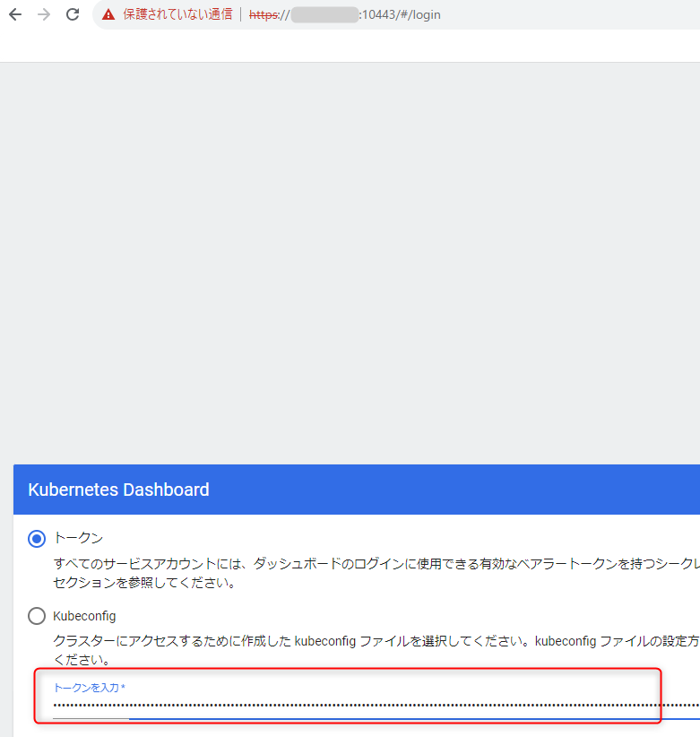Select the トークン radio button
700x737 pixels.
(37, 539)
